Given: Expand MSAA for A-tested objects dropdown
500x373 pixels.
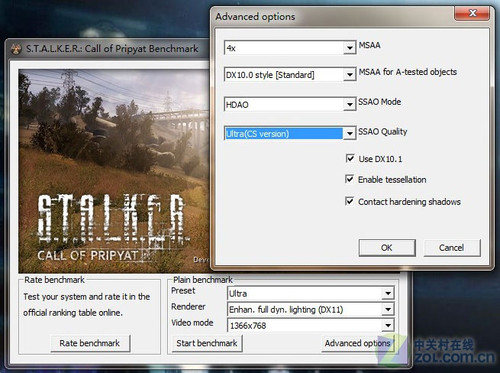Looking at the screenshot, I should click(x=349, y=75).
